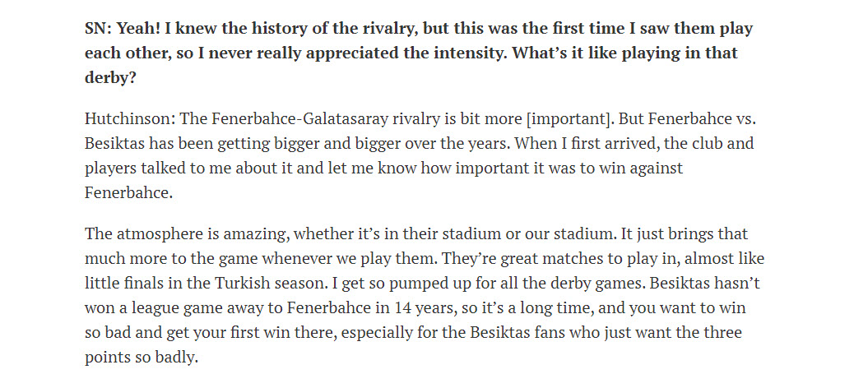
Task: Click the words 'great matches'
Action: 529,260
